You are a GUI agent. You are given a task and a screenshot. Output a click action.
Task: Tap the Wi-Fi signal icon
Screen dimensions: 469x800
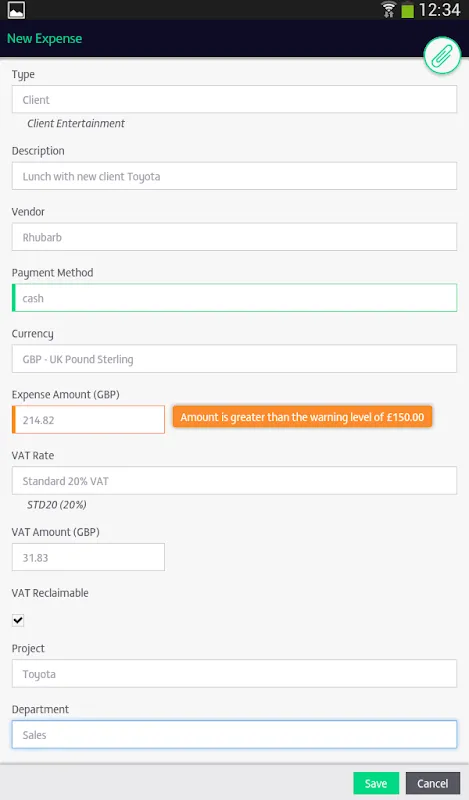pyautogui.click(x=389, y=9)
